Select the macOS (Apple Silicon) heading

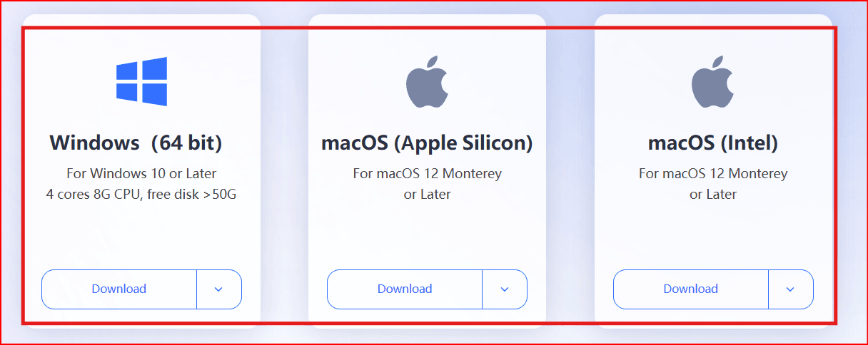[427, 143]
